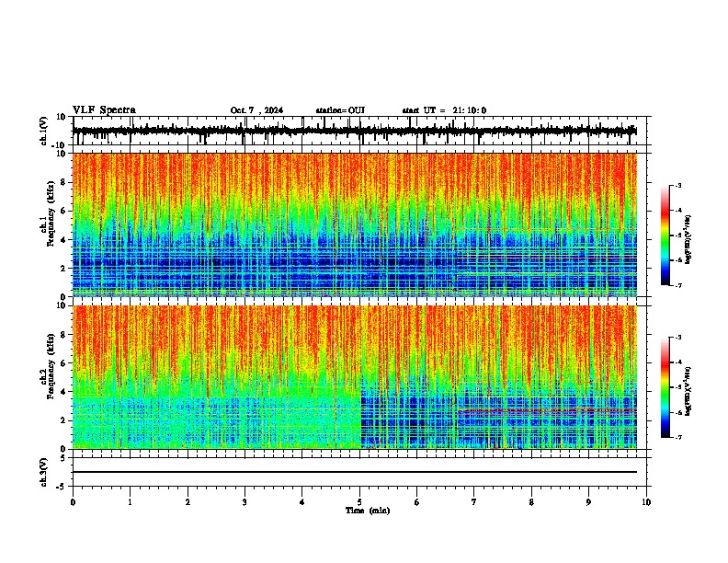Click the ch.2 "Frequency (kHz)" axis label

(x=51, y=366)
